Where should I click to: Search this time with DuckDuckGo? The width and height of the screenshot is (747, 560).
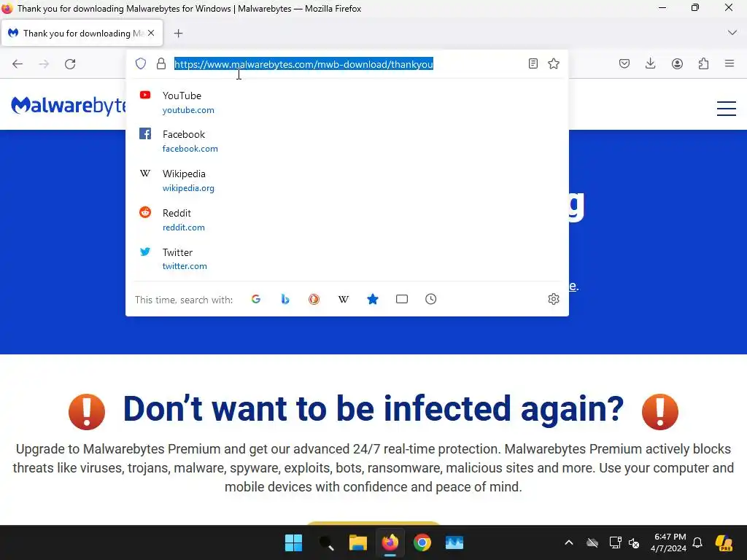pos(314,299)
